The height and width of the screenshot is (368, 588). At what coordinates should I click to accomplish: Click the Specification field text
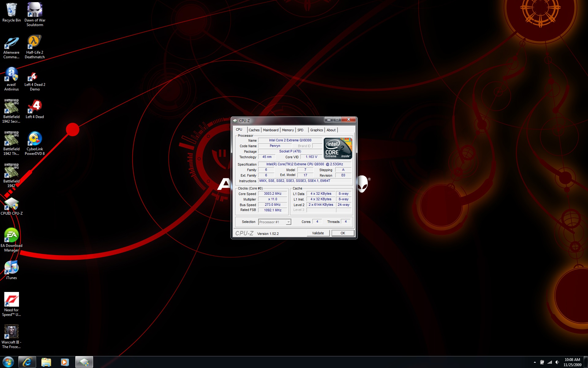click(x=305, y=164)
